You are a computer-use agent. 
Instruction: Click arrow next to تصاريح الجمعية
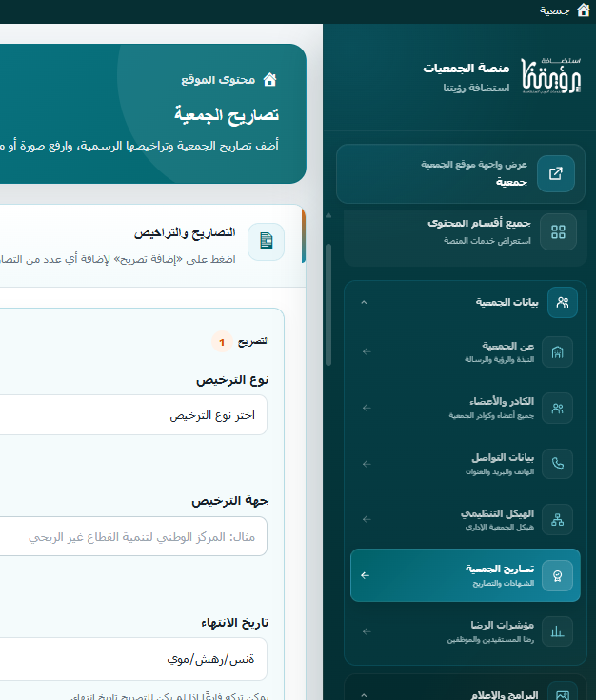[366, 575]
